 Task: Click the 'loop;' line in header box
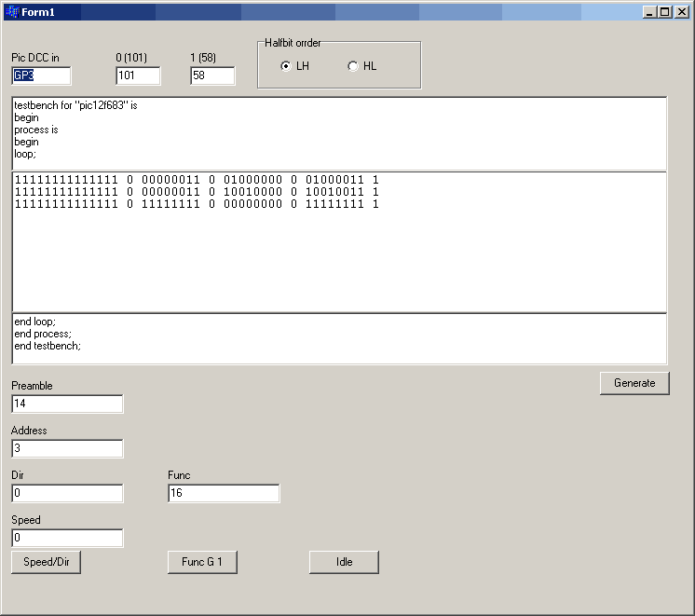(x=25, y=154)
